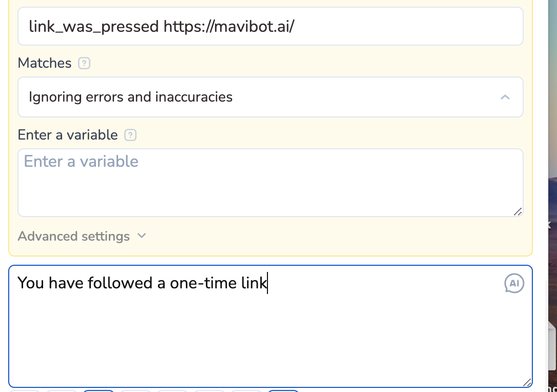
Task: Click the help icon next to Matches
Action: tap(84, 63)
